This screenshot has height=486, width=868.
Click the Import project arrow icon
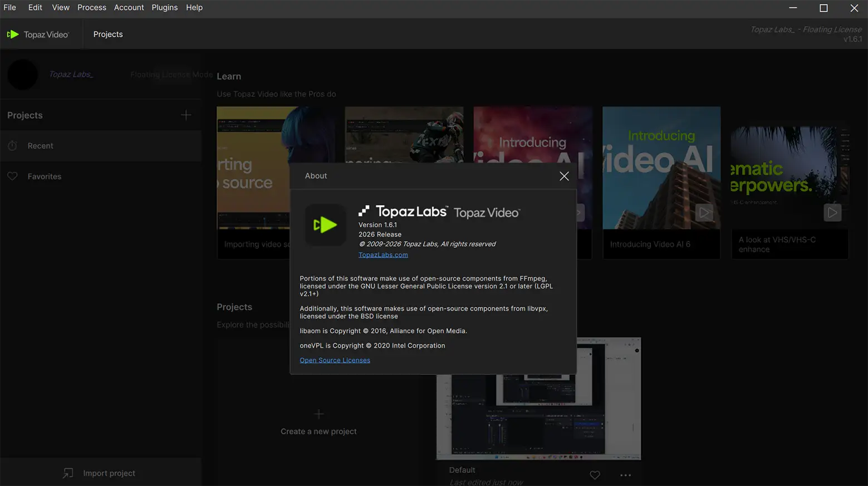[x=68, y=473]
